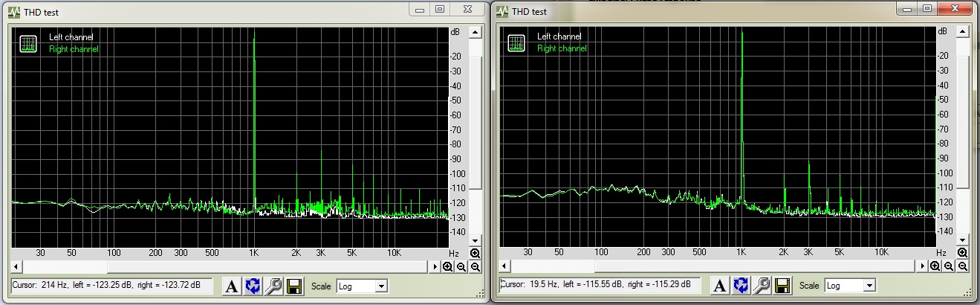Zoom vertical axis with magnifier below dB scrollbar, left window
Image resolution: width=980 pixels, height=305 pixels.
tap(475, 254)
